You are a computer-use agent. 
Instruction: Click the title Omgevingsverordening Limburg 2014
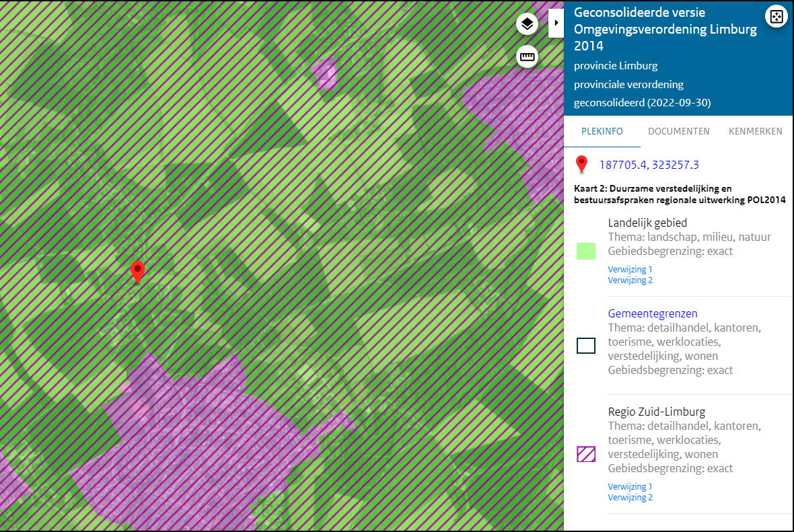click(x=665, y=29)
